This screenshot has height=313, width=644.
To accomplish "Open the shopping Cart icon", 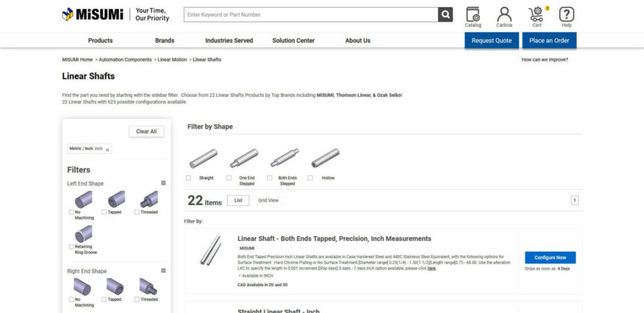I will click(536, 15).
